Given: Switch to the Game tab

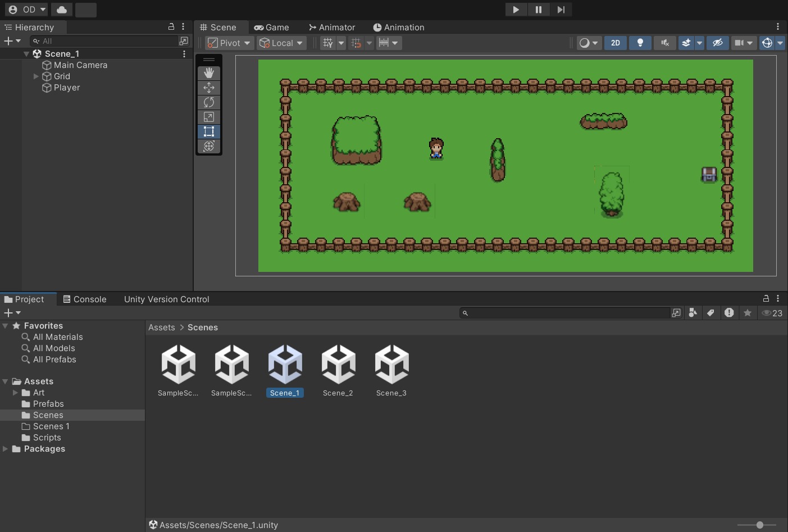Looking at the screenshot, I should [x=272, y=28].
